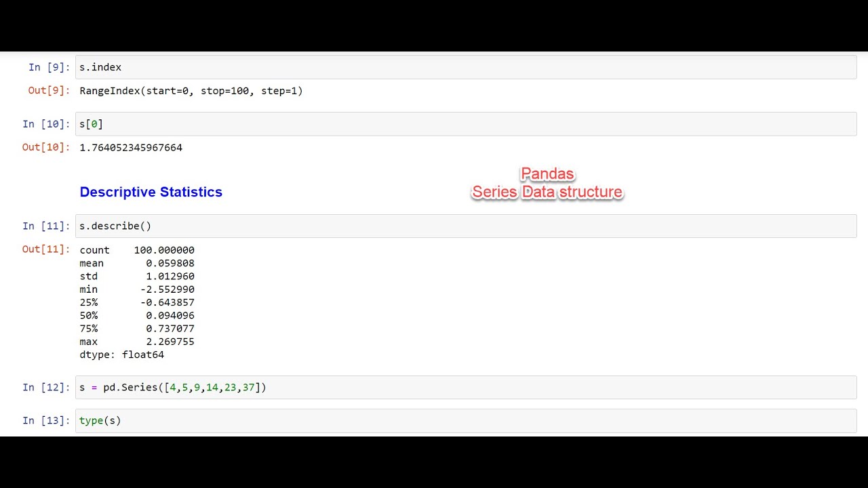Screen dimensions: 868x488
Task: Select the type(s) code cell
Action: click(466, 420)
